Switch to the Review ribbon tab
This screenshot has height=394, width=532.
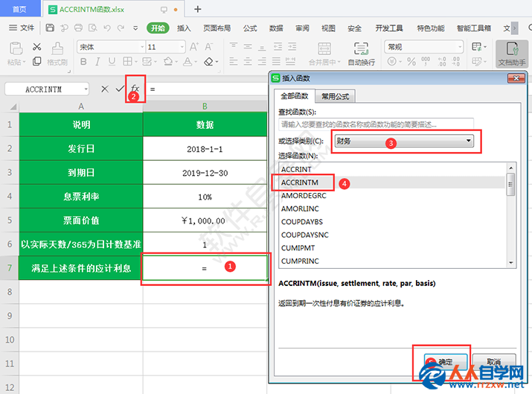coord(302,28)
